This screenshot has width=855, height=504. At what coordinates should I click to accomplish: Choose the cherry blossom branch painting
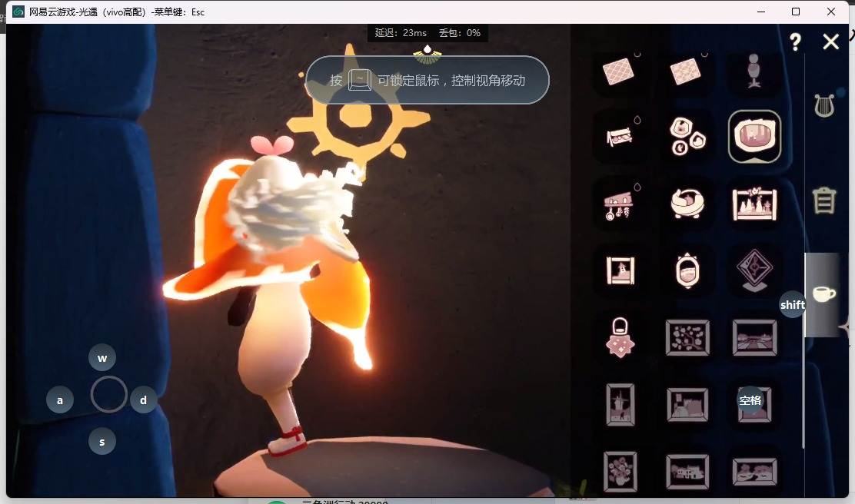[687, 338]
